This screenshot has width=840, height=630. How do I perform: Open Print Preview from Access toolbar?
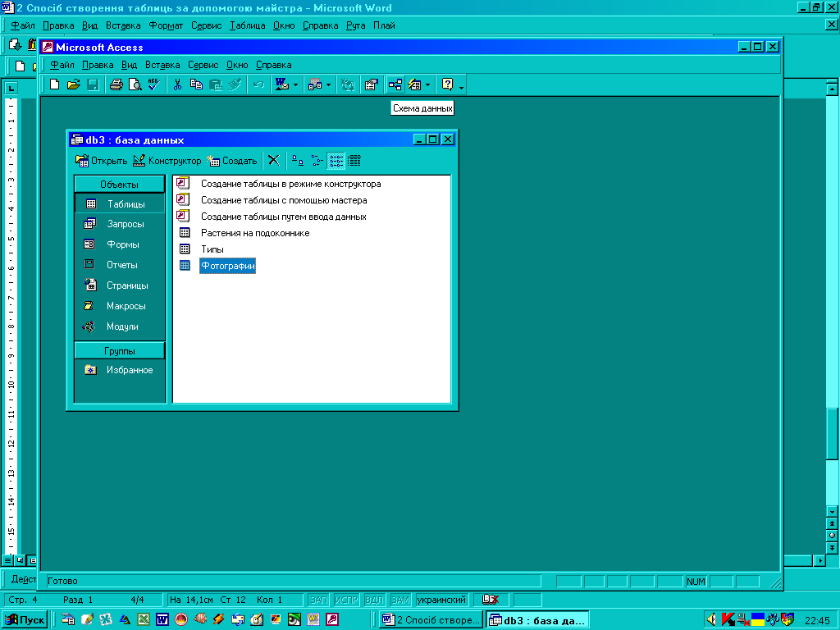click(x=135, y=84)
